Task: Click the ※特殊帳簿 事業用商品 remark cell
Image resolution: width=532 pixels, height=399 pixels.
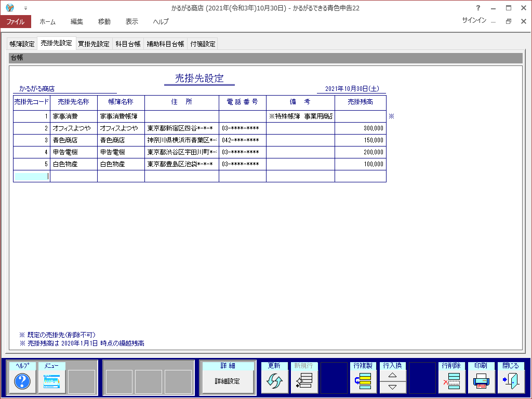Action: (300, 116)
